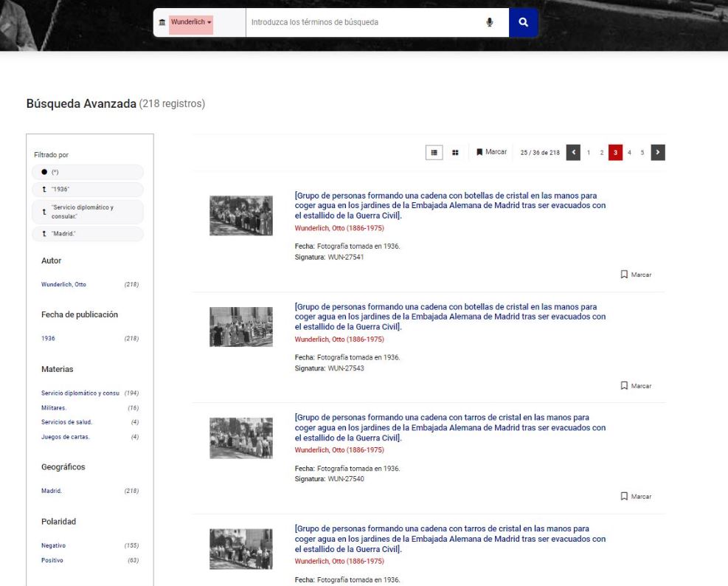The image size is (728, 586).
Task: Open thumbnail of the fourth listed record
Action: [x=241, y=549]
